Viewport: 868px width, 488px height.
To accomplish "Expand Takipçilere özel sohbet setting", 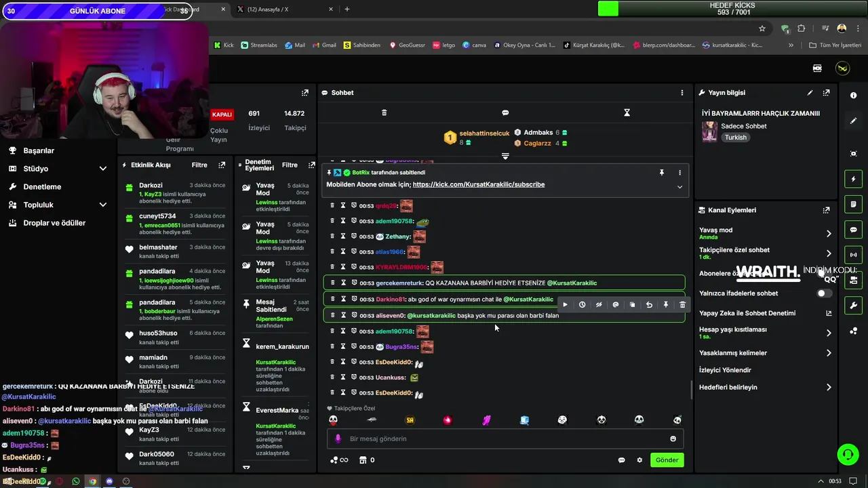I will coord(829,253).
